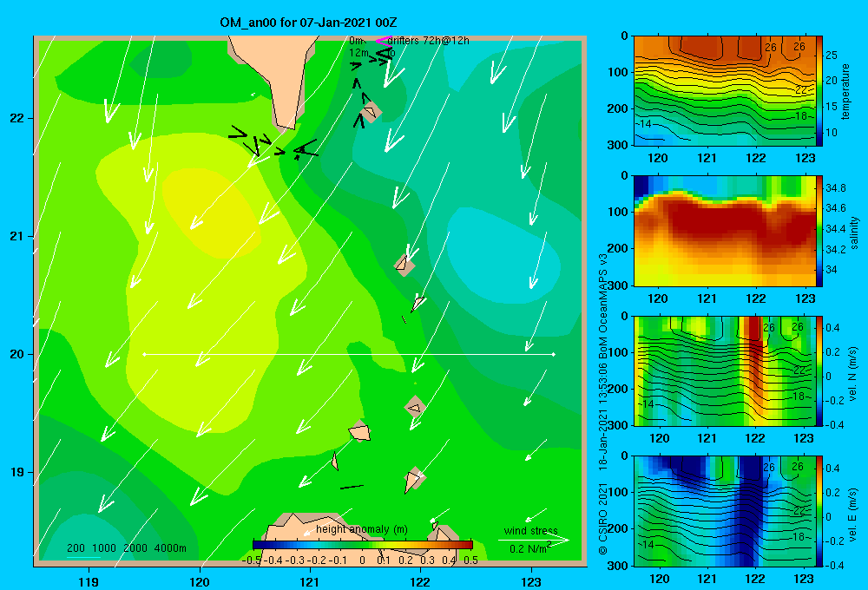Click the '200' depth contour legend entry
Viewport: 868px width, 590px height.
76,548
